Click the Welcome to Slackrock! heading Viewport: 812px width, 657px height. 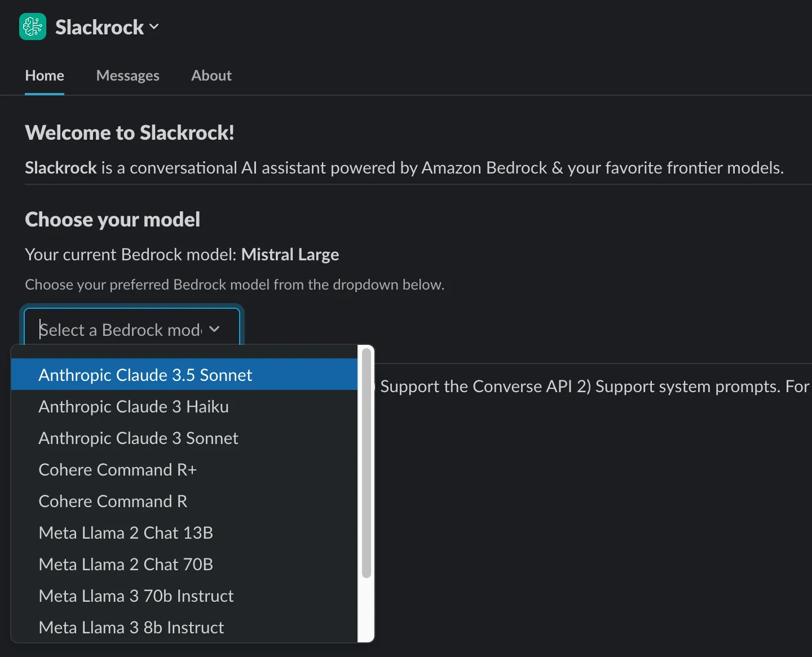click(x=130, y=133)
